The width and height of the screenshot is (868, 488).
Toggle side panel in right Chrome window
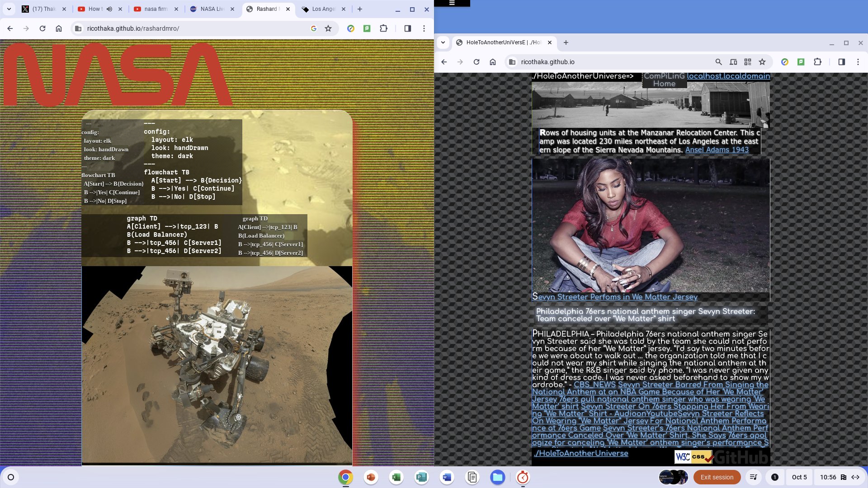coord(841,62)
